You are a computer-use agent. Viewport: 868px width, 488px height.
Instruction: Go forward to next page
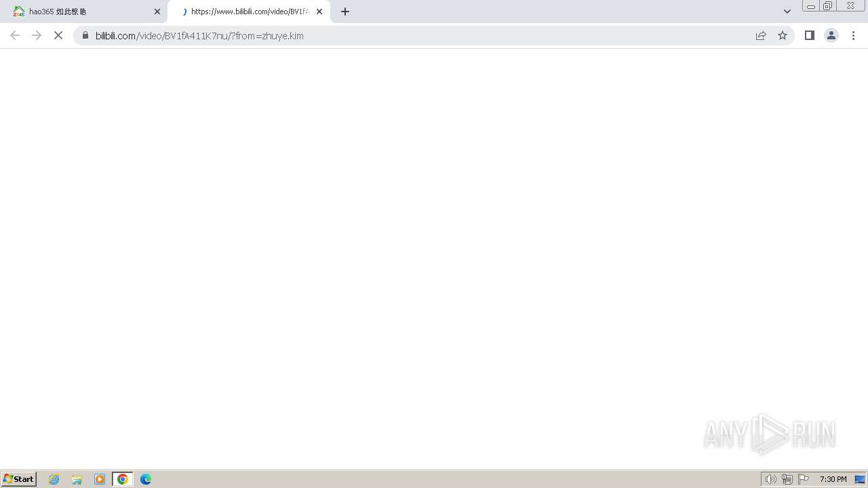pyautogui.click(x=37, y=35)
